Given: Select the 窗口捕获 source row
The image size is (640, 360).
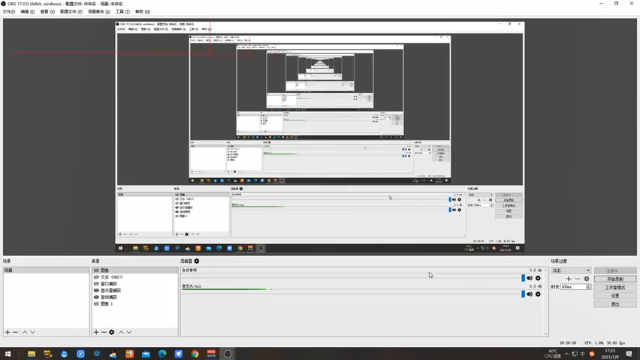Looking at the screenshot, I should tap(135, 284).
